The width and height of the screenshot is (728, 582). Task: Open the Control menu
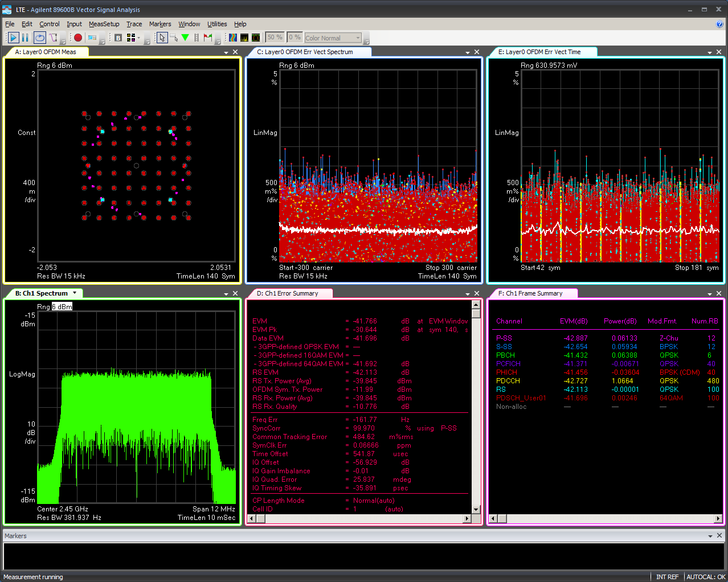(50, 24)
